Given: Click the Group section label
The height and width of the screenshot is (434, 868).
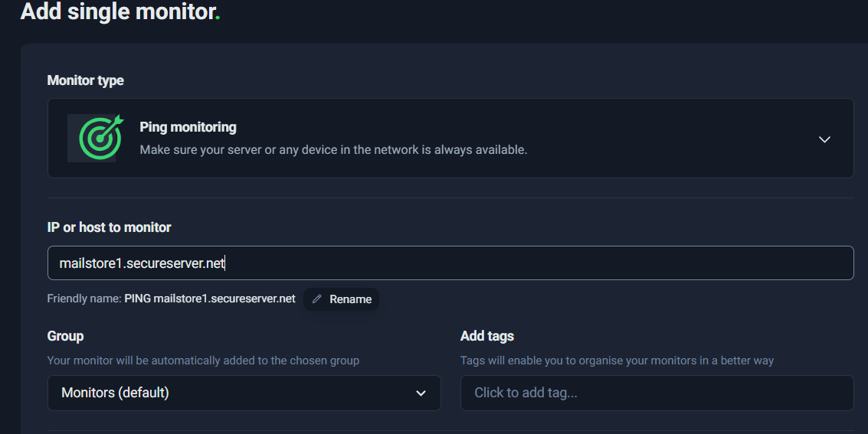Looking at the screenshot, I should pyautogui.click(x=65, y=336).
